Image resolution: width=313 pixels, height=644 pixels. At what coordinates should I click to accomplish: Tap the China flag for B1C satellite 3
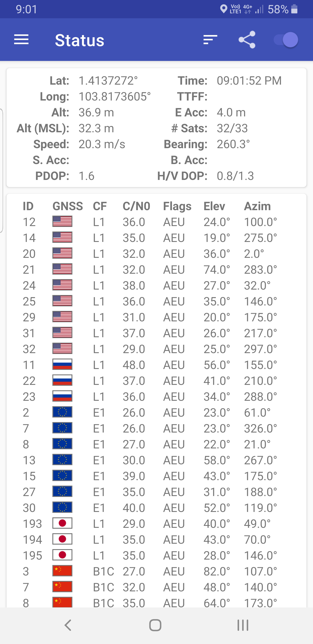62,571
